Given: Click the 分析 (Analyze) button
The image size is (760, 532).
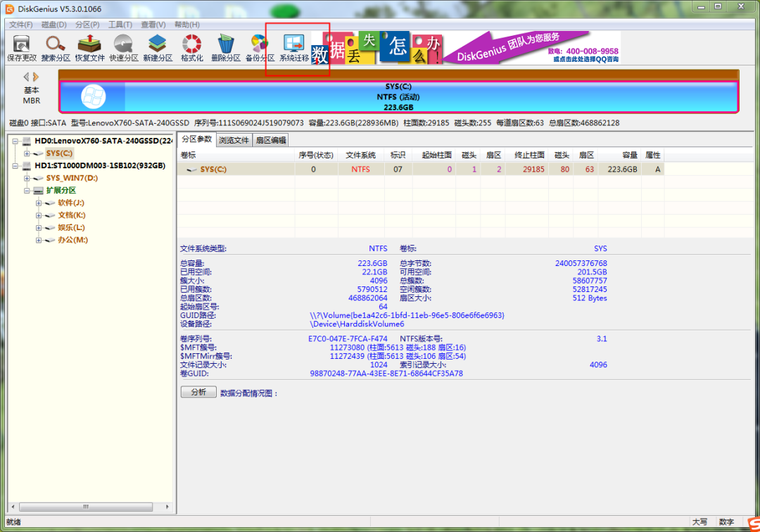Looking at the screenshot, I should [198, 392].
